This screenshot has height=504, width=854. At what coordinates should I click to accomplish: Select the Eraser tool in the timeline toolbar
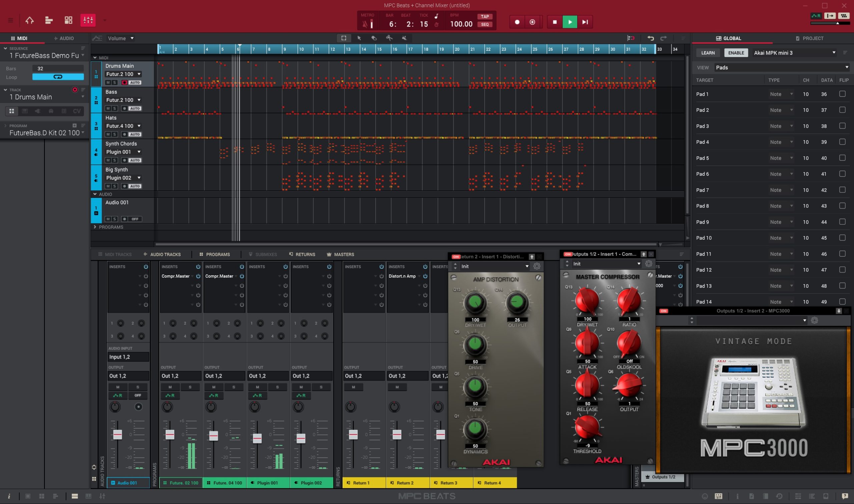point(374,38)
